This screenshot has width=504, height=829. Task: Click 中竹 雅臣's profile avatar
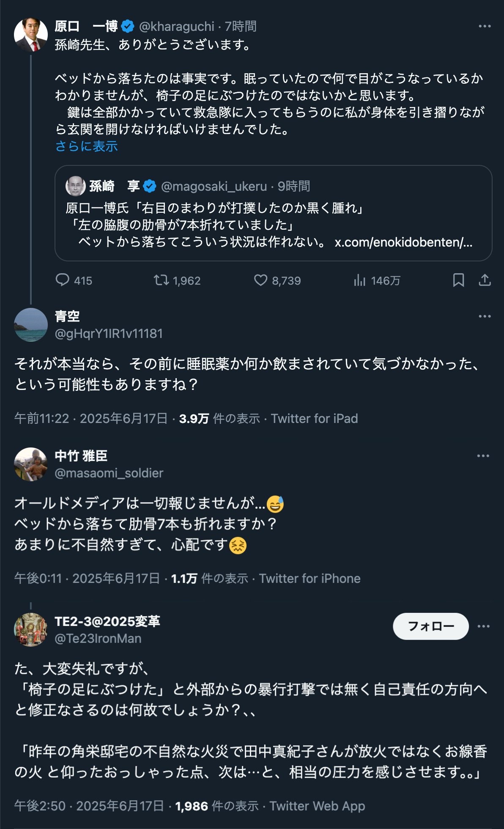pos(31,464)
